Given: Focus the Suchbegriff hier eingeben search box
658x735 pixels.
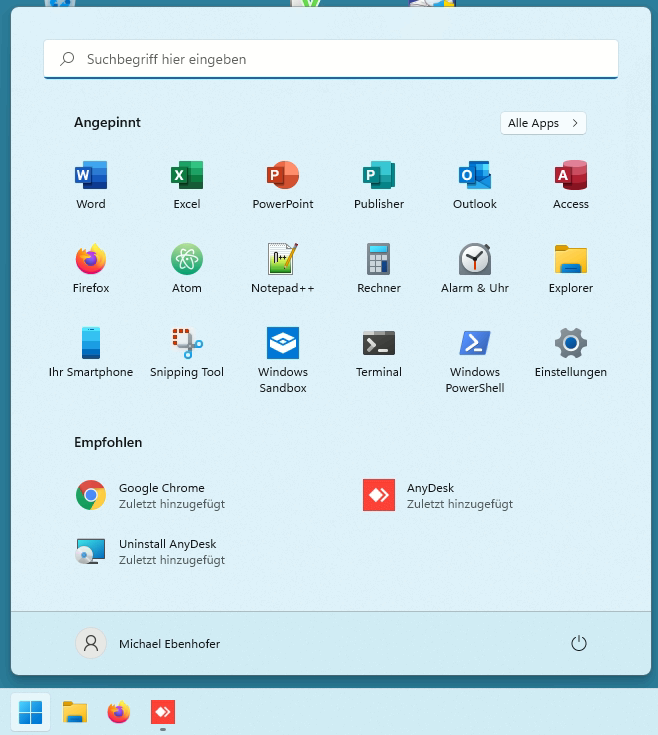Looking at the screenshot, I should coord(331,59).
